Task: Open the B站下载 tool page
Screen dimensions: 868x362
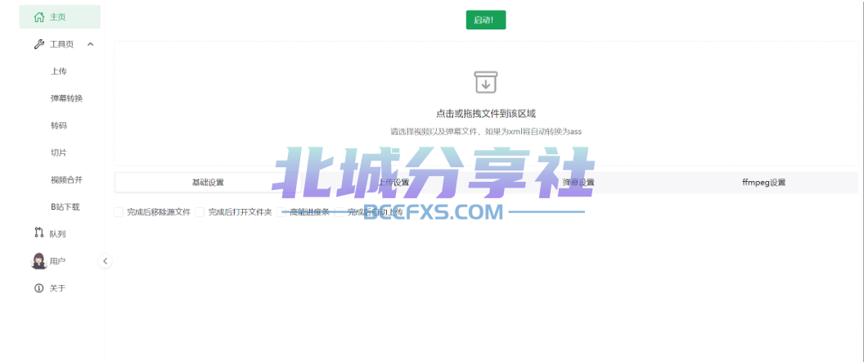Action: pyautogui.click(x=65, y=207)
